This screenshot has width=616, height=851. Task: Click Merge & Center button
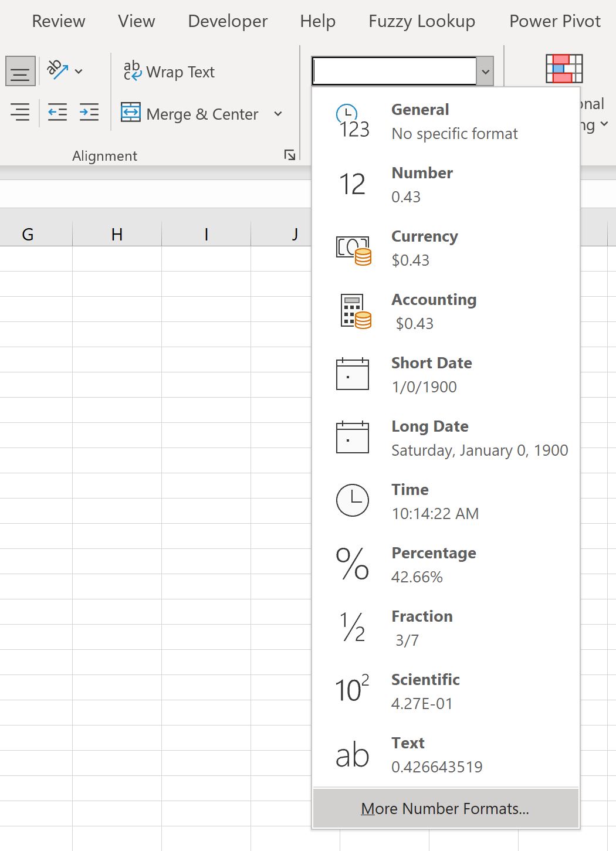coord(190,113)
